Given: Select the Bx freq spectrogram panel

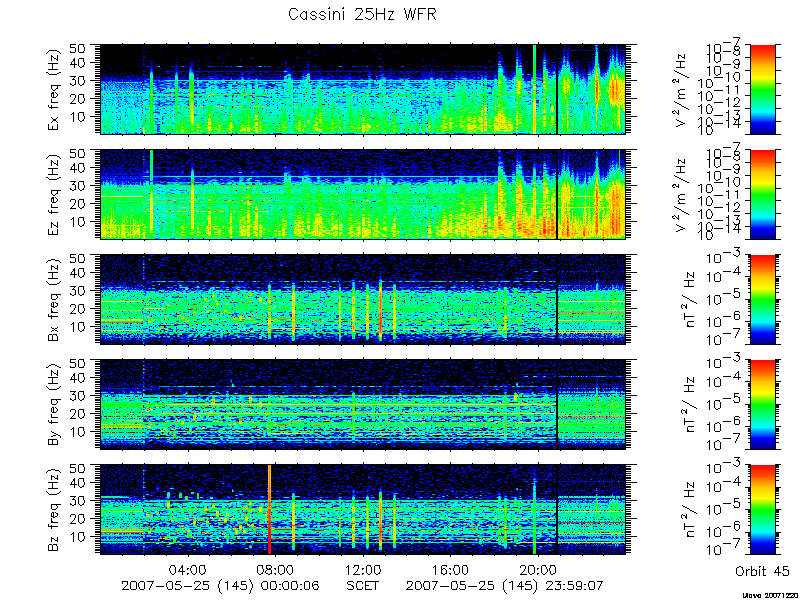Looking at the screenshot, I should (362, 299).
